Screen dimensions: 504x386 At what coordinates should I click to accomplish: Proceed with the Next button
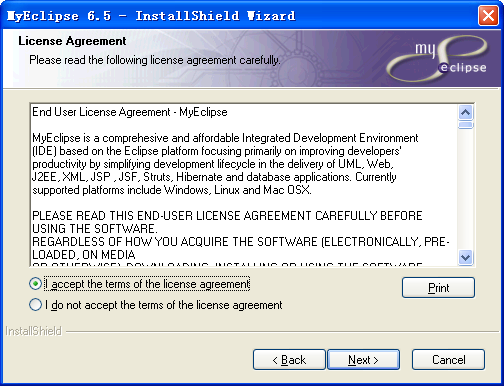pyautogui.click(x=363, y=360)
